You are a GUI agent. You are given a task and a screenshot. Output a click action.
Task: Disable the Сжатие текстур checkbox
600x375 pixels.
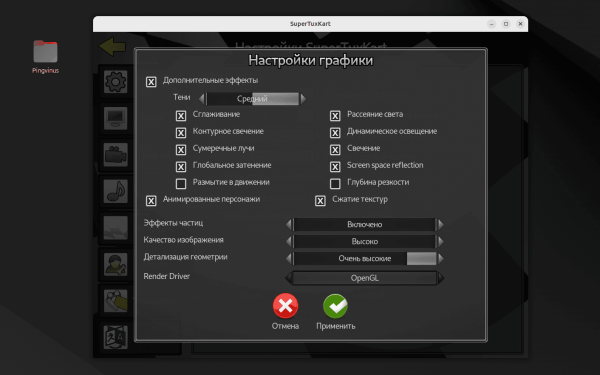point(320,201)
